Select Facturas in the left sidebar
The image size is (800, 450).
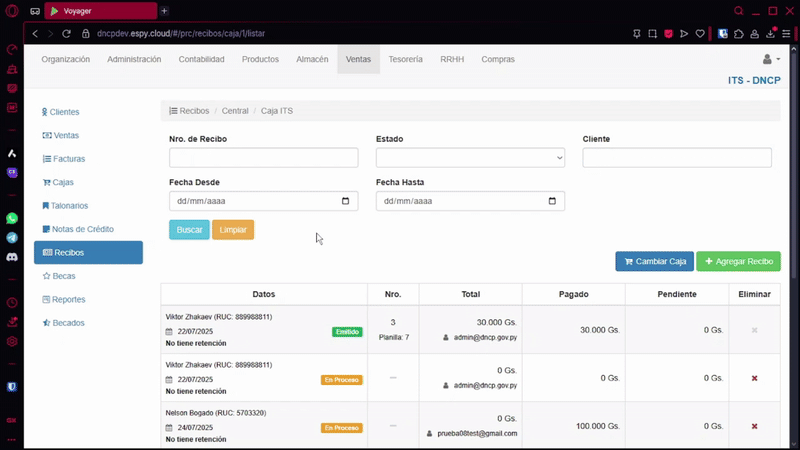pos(69,159)
